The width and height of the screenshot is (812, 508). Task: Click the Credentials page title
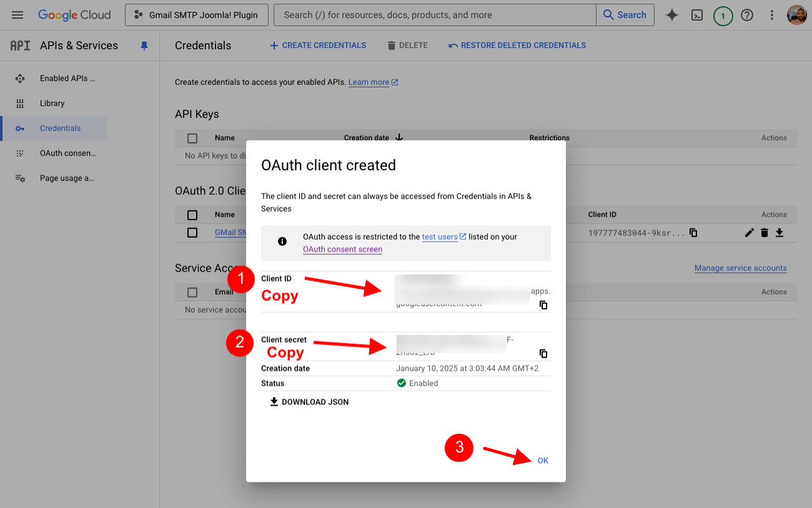coord(203,46)
